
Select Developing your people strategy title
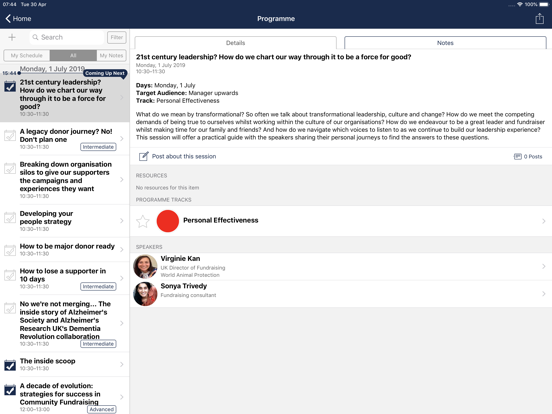point(46,218)
